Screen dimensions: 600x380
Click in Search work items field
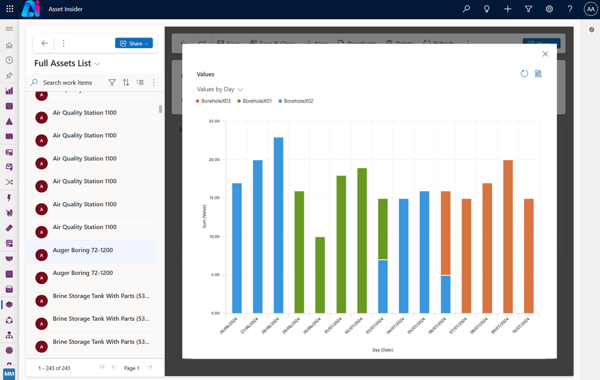[x=67, y=82]
